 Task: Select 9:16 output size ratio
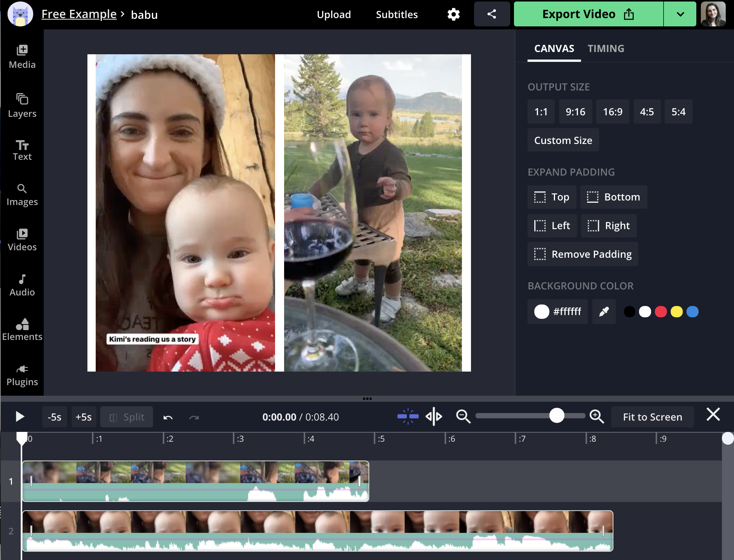(x=575, y=111)
